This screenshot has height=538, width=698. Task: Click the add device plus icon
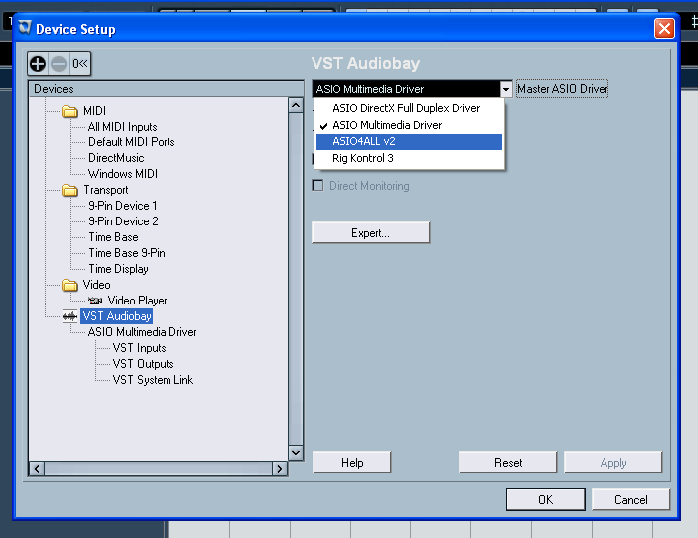pos(39,64)
